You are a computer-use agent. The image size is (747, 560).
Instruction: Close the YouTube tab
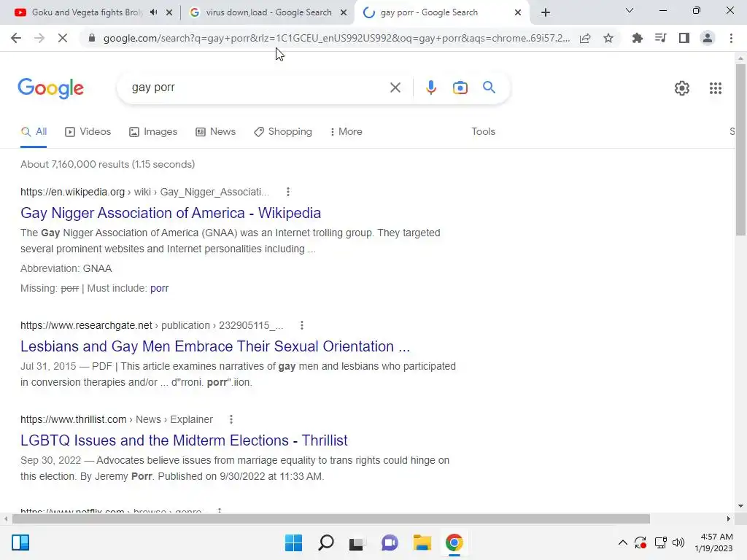[169, 12]
